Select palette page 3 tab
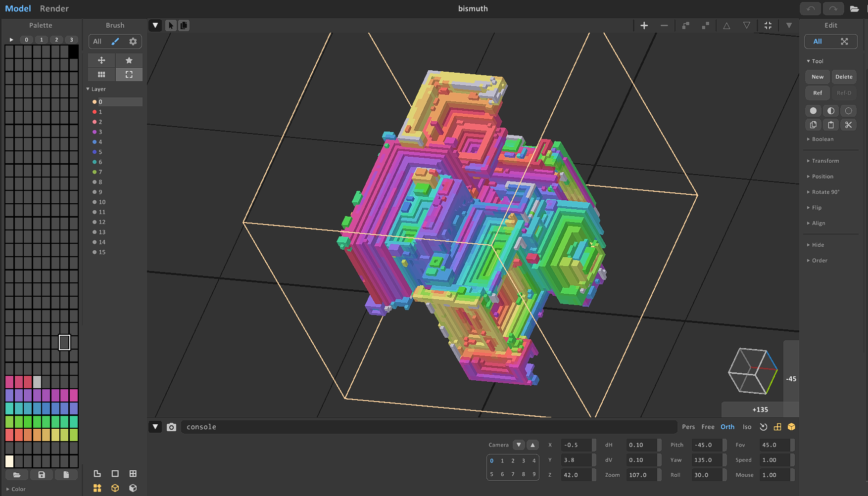 click(71, 40)
